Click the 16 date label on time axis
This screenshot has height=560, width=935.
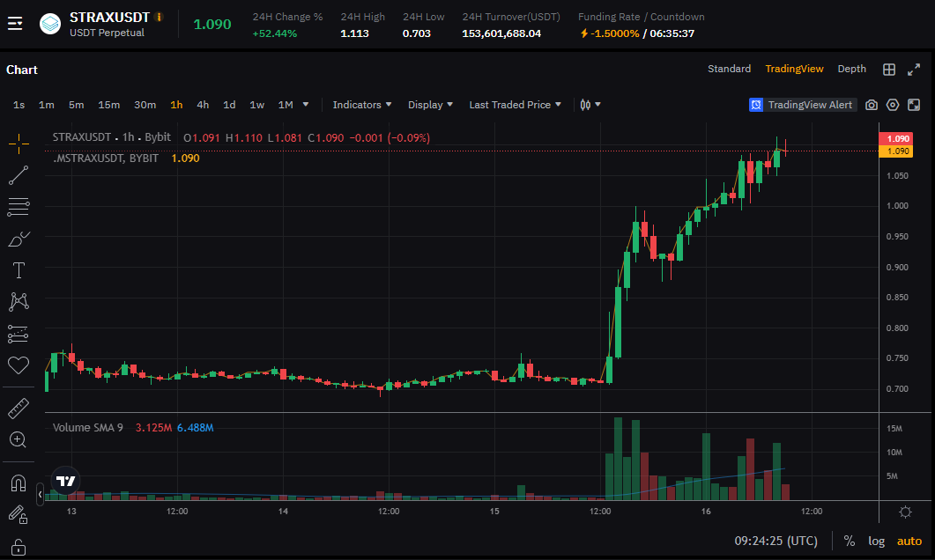pos(706,512)
